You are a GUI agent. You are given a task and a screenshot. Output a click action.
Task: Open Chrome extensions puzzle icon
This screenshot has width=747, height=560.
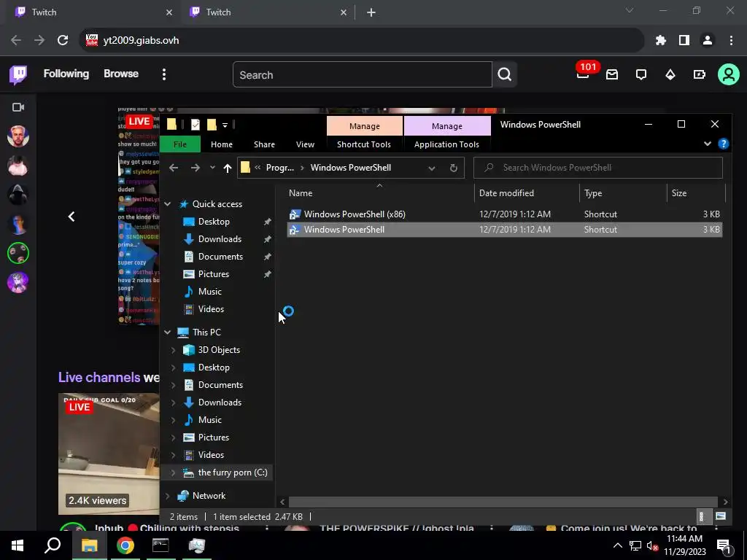tap(661, 41)
